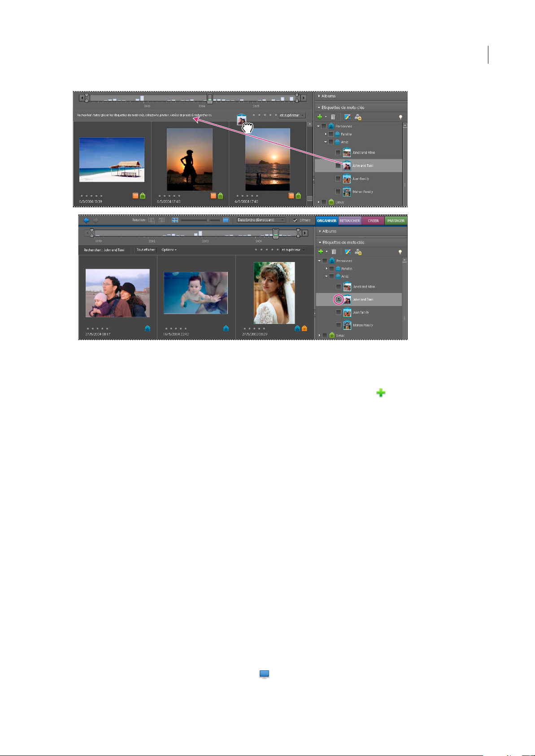Click the lightbulb tip icon in upper screenshot
The height and width of the screenshot is (756, 535).
click(400, 117)
